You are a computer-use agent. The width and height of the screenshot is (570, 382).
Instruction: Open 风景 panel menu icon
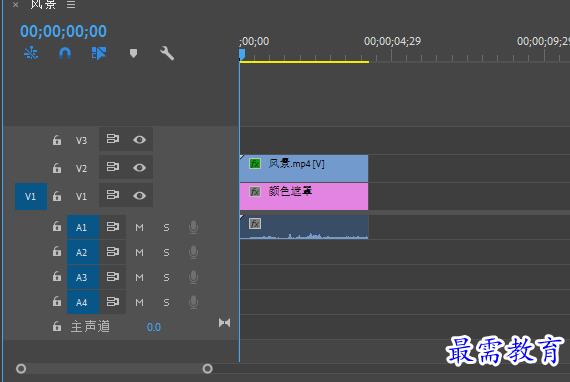[71, 5]
